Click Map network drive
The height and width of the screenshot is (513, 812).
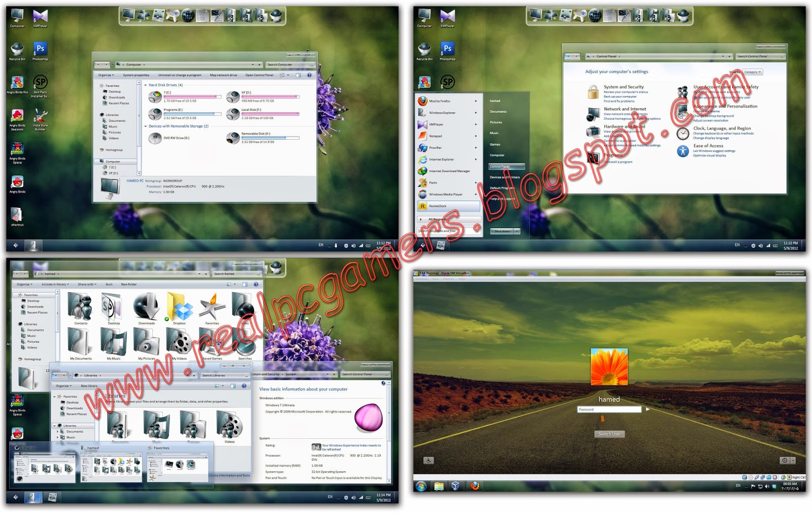point(223,75)
